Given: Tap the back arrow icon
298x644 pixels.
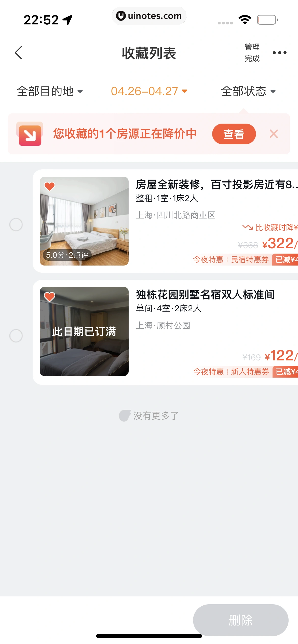Looking at the screenshot, I should pyautogui.click(x=19, y=53).
